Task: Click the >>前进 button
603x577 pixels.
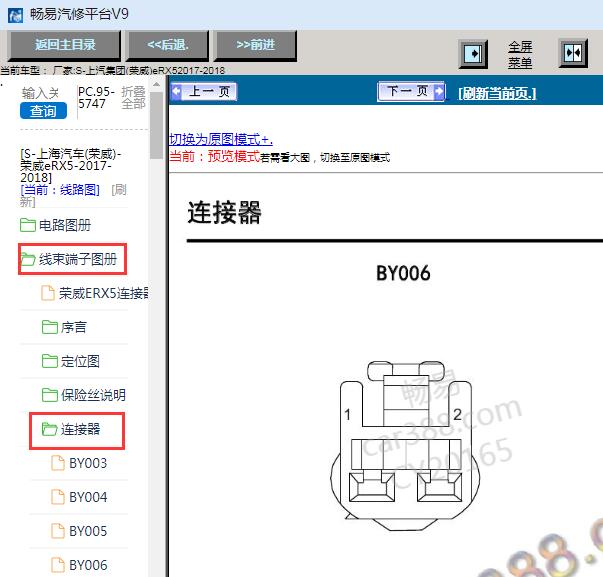Action: (x=256, y=45)
